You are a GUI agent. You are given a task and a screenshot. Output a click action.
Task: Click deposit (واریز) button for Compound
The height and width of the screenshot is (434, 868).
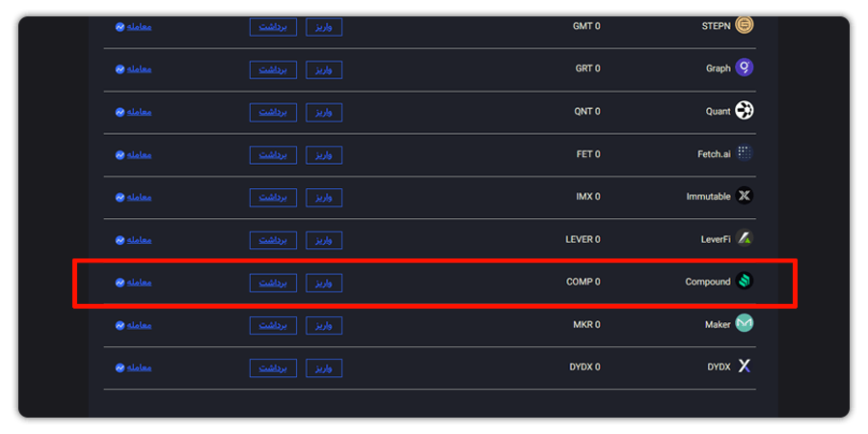324,283
